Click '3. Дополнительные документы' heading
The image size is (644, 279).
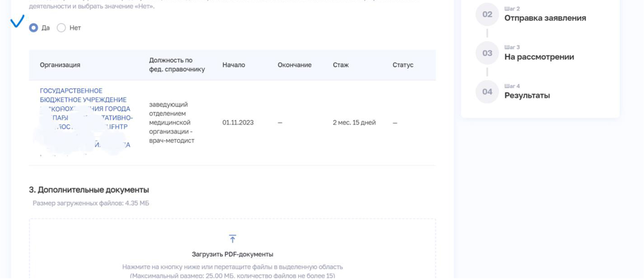coord(89,190)
